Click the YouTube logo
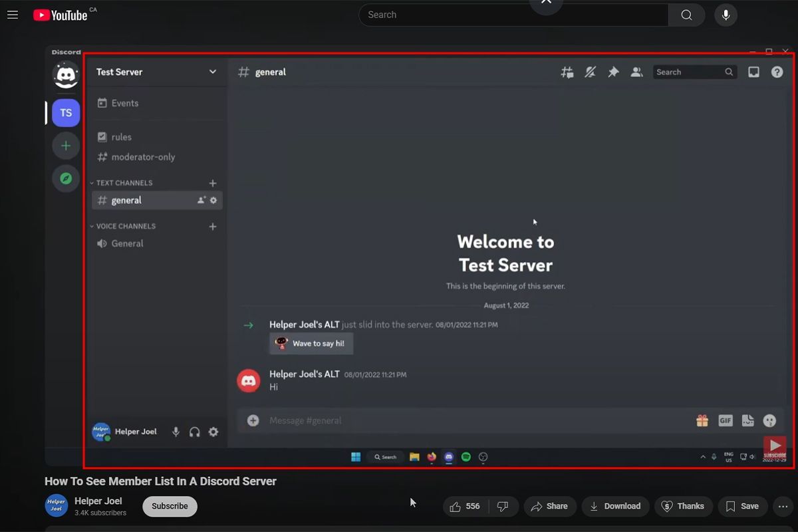This screenshot has height=532, width=798. pyautogui.click(x=61, y=15)
